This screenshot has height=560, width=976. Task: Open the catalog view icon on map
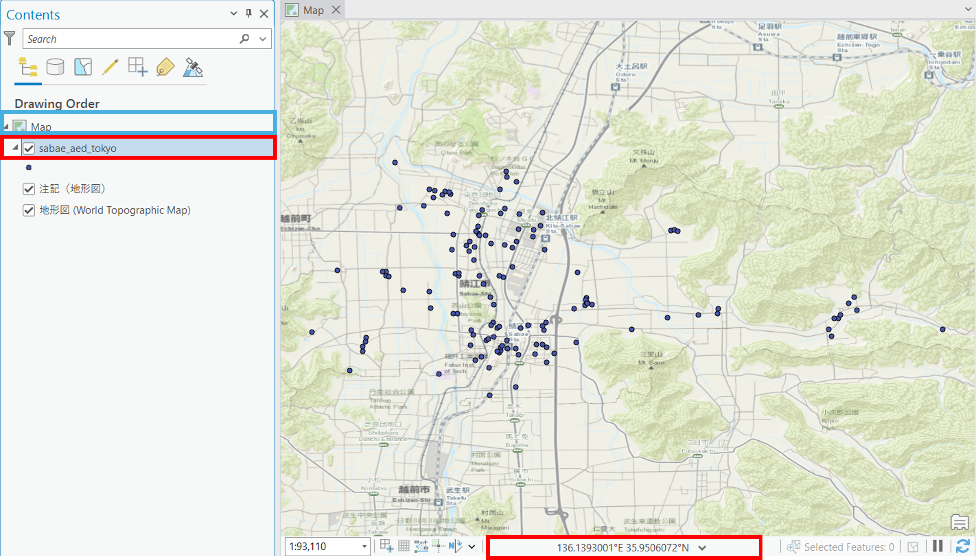[960, 522]
